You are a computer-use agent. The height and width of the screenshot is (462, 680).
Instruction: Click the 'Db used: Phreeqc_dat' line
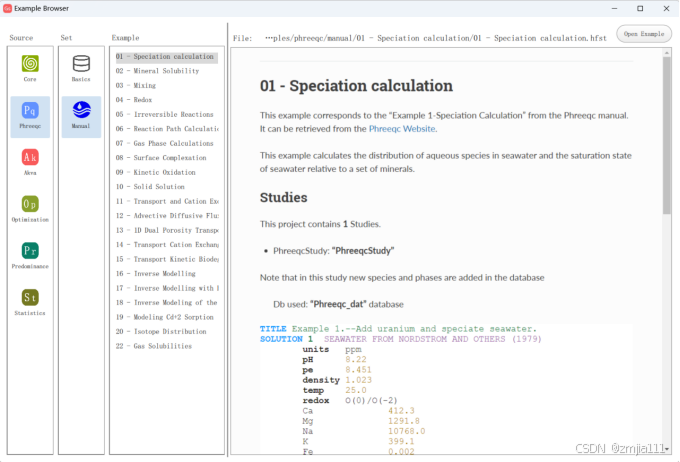coord(338,304)
